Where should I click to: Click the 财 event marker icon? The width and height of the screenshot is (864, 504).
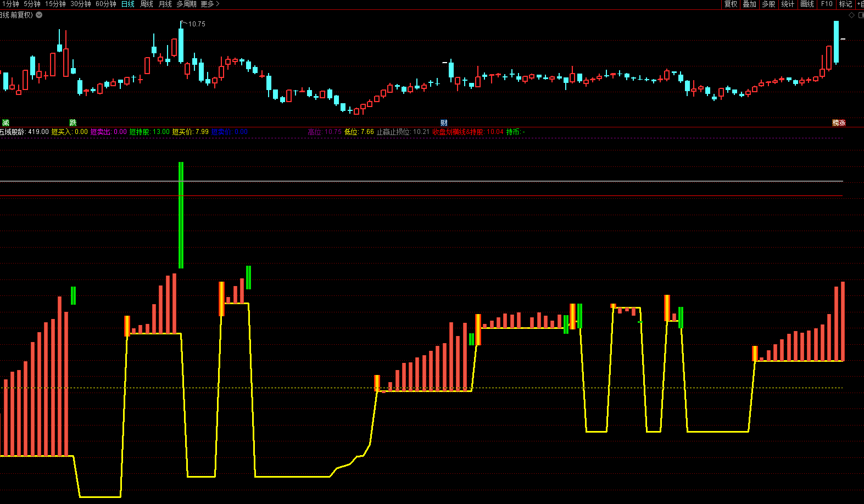click(444, 122)
